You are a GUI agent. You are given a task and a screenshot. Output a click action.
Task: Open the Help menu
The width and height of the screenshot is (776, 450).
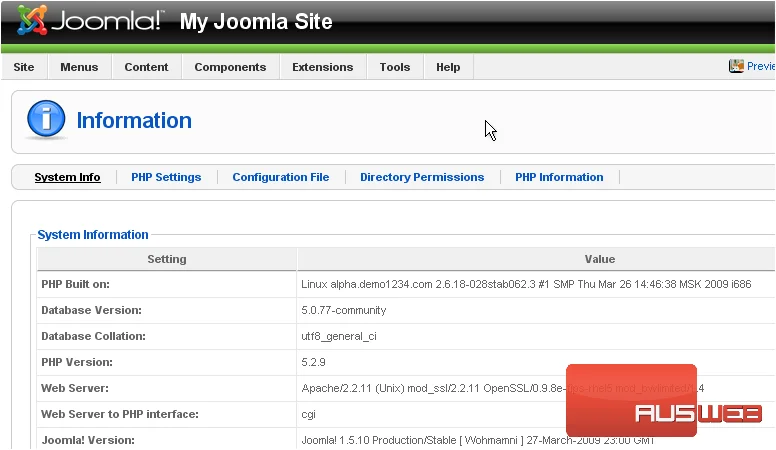448,67
